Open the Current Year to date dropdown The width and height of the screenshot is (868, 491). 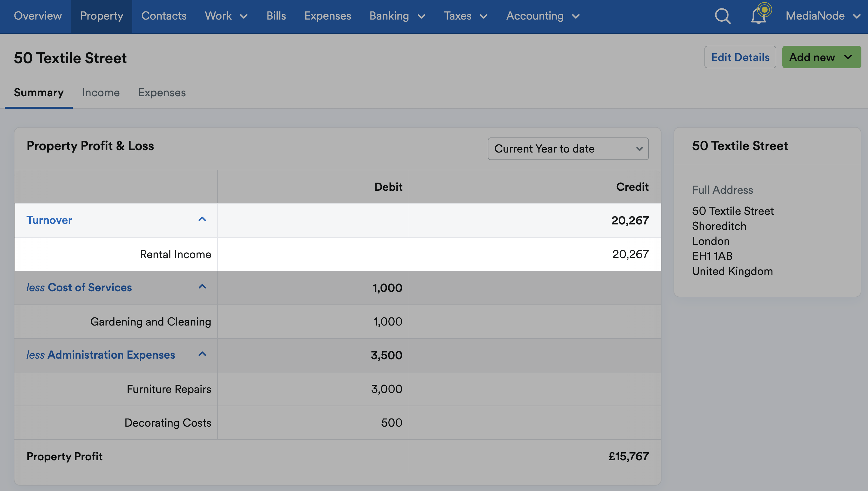[x=568, y=149]
